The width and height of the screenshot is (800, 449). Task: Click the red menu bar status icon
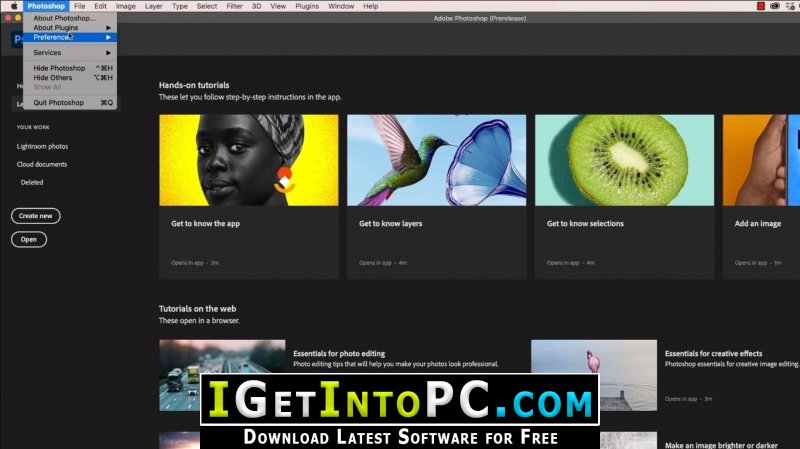pos(761,6)
